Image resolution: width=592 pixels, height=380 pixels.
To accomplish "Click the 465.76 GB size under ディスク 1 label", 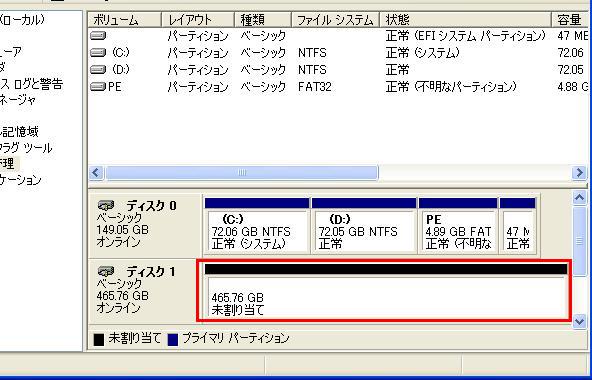I will tap(122, 295).
